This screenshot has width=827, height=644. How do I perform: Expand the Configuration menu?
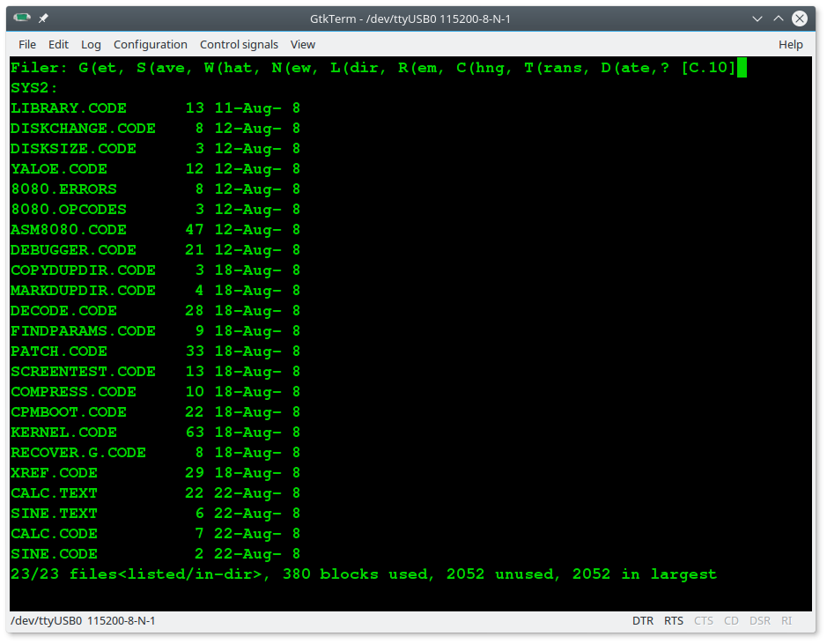tap(151, 45)
